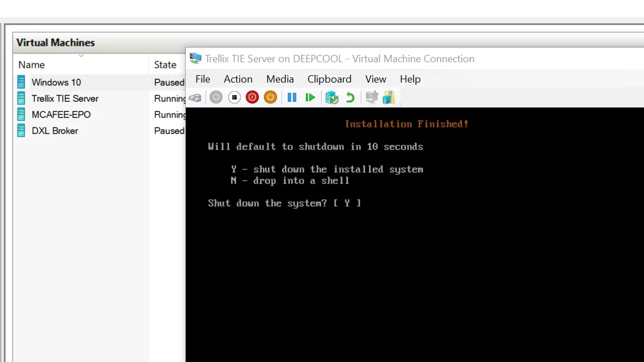
Task: Click the Windows 10 VM icon
Action: click(x=22, y=82)
